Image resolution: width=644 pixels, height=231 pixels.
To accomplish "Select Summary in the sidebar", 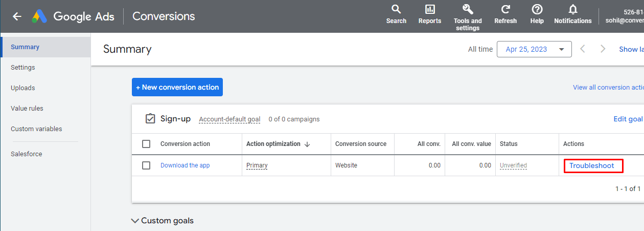I will tap(45, 47).
